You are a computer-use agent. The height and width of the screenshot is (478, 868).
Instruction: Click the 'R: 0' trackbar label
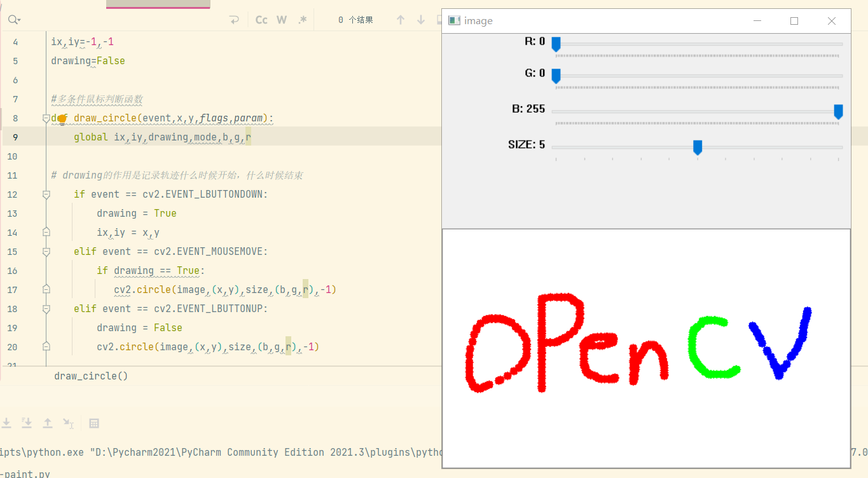(x=535, y=41)
